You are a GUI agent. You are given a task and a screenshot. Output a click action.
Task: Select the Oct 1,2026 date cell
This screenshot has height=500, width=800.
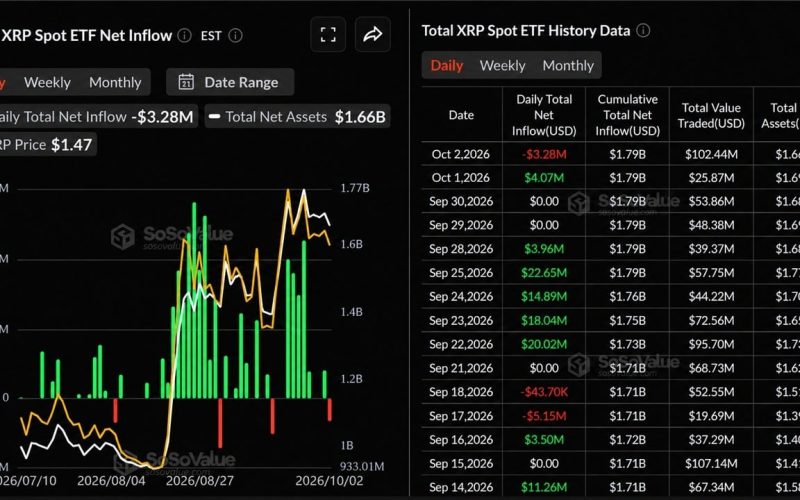pyautogui.click(x=461, y=178)
